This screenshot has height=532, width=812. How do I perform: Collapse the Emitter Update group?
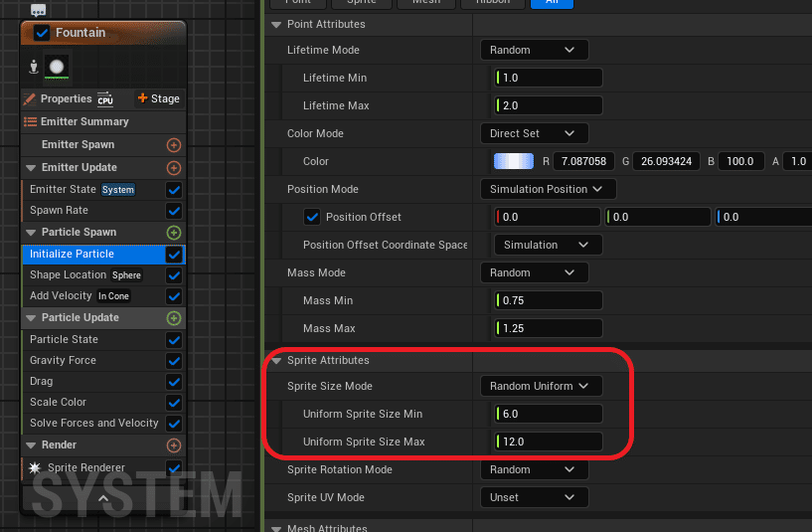click(x=31, y=168)
